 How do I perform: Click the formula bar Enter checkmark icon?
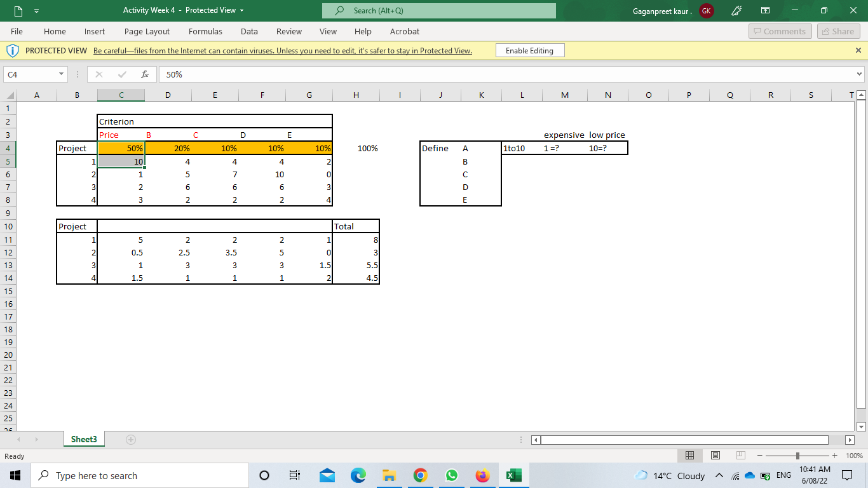point(122,74)
